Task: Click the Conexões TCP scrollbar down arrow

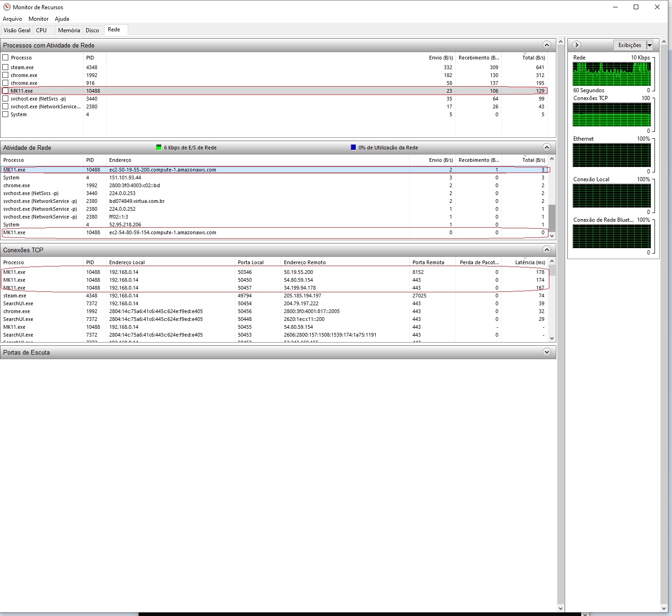Action: coord(552,338)
